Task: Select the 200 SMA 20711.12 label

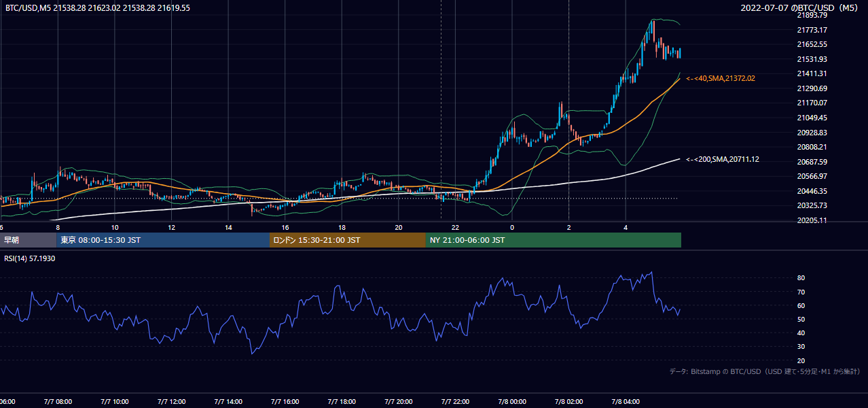Action: pos(723,159)
